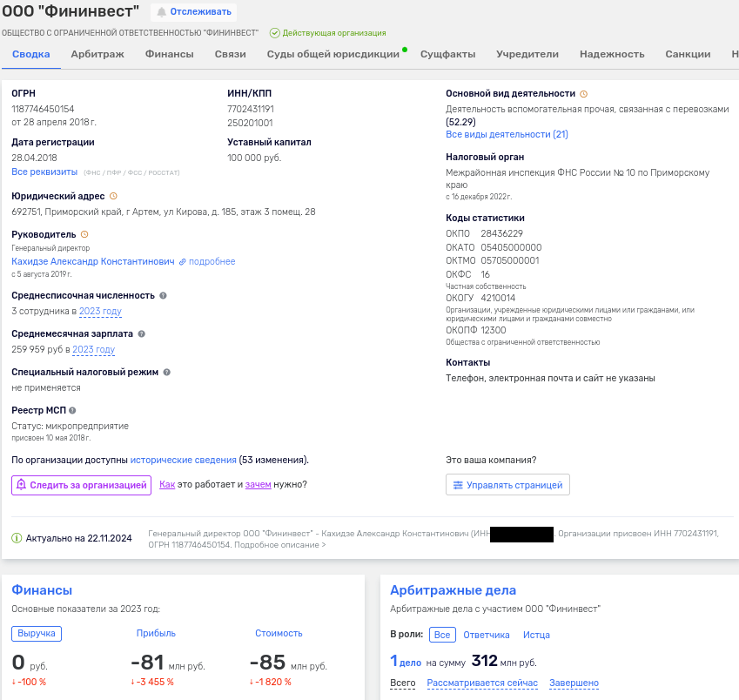Select the Стоимость indicator

coord(279,634)
